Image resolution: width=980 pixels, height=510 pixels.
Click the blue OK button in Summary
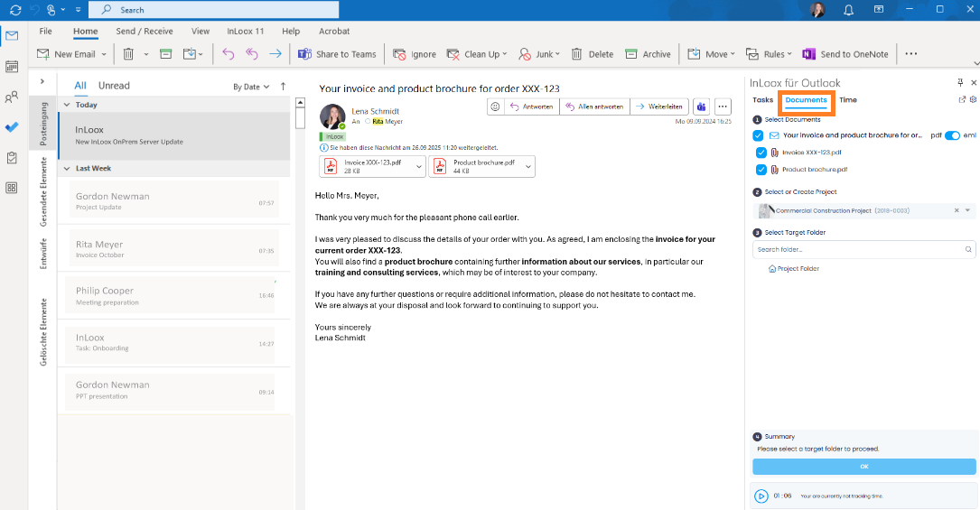coord(863,467)
